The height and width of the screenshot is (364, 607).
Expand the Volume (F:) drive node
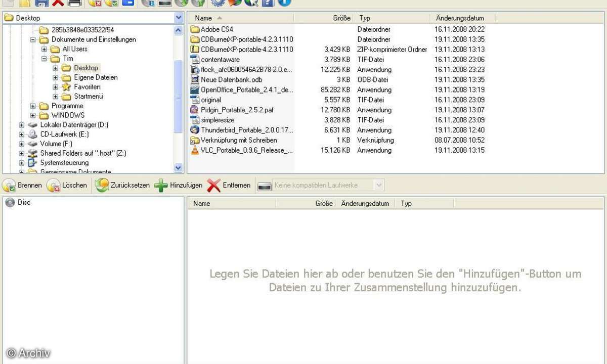(22, 144)
